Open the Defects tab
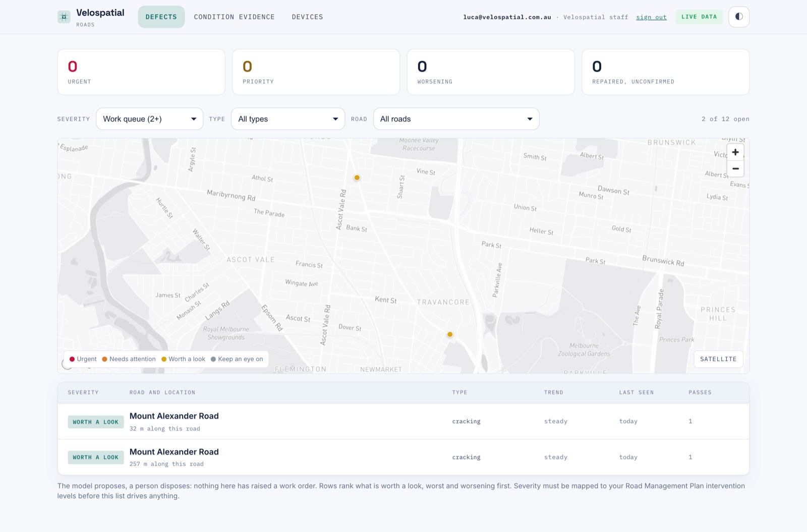The width and height of the screenshot is (807, 532). coord(161,17)
